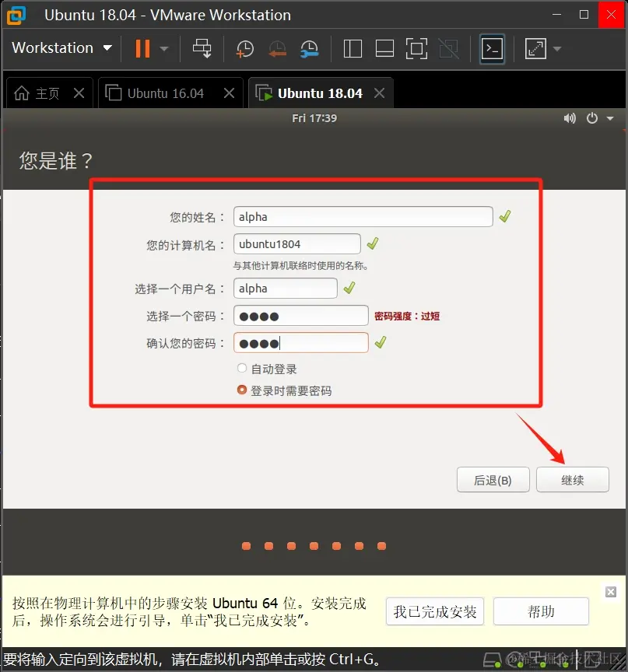Viewport: 628px width, 672px height.
Task: Click the stretch guest display icon
Action: pos(535,48)
